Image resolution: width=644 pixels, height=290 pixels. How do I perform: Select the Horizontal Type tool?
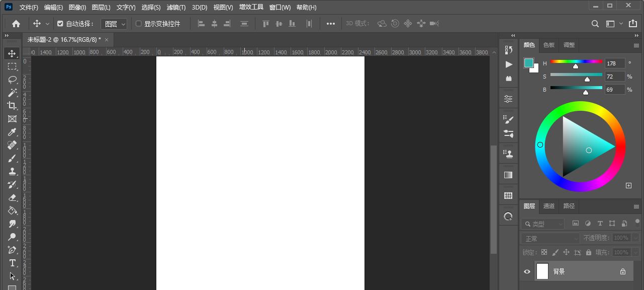[x=12, y=263]
